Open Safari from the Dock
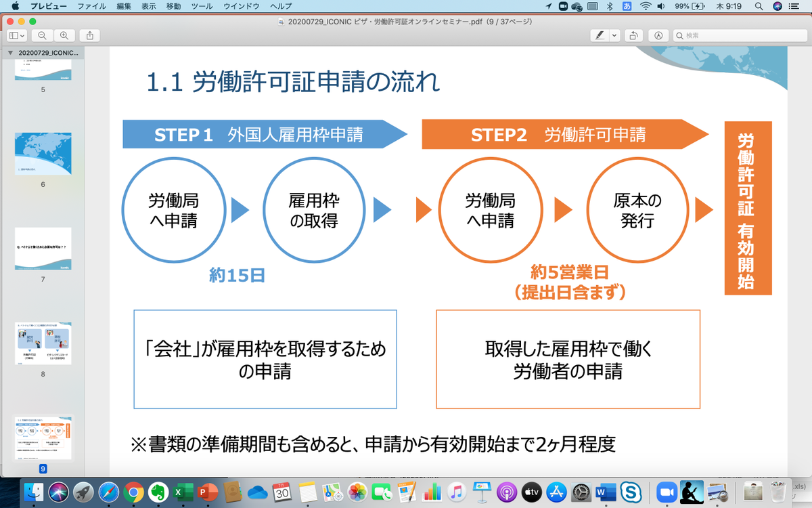 click(x=109, y=492)
